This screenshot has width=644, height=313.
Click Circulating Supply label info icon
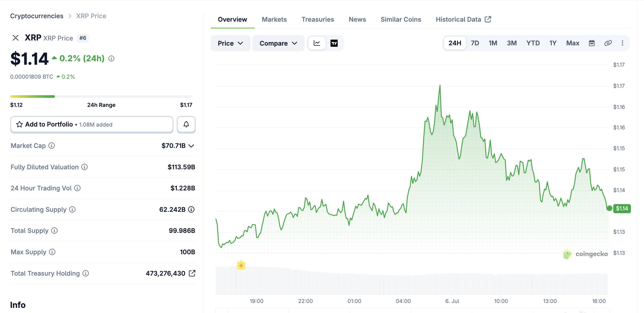coord(72,210)
